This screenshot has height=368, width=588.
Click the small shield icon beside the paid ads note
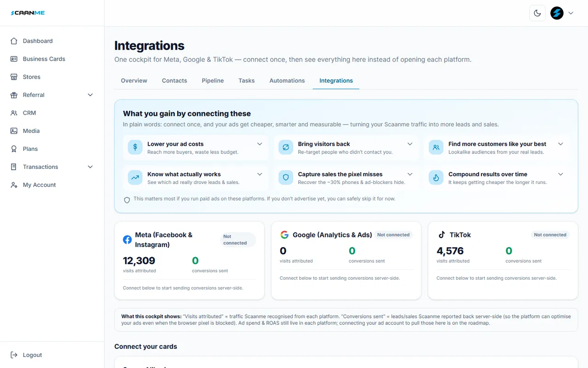point(127,200)
